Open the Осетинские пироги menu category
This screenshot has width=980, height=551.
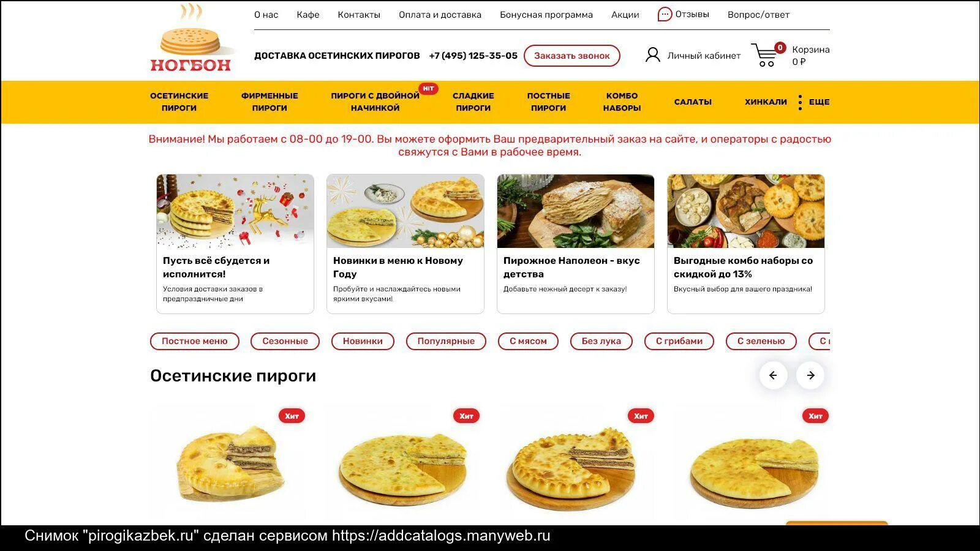(179, 102)
